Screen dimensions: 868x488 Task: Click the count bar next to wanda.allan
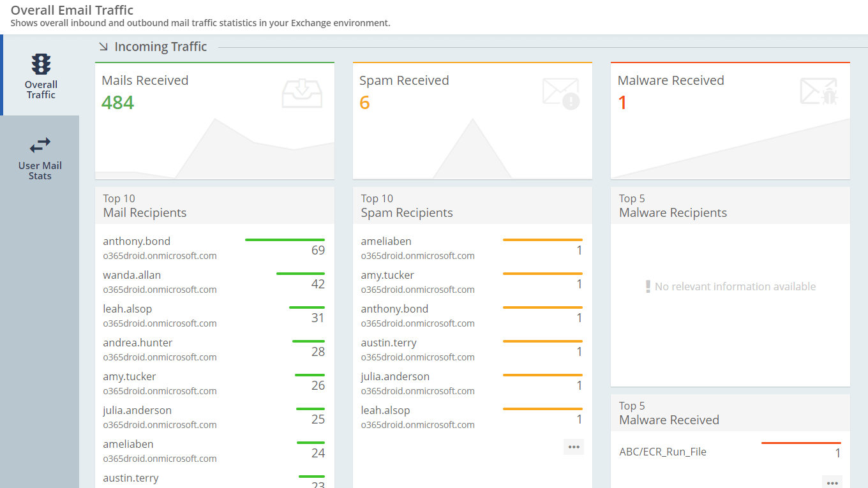tap(300, 272)
